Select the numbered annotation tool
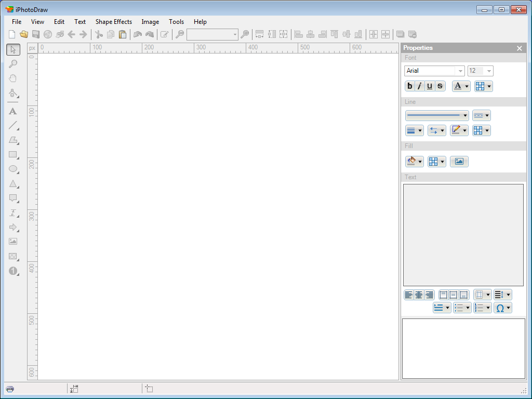The image size is (532, 399). coord(13,271)
